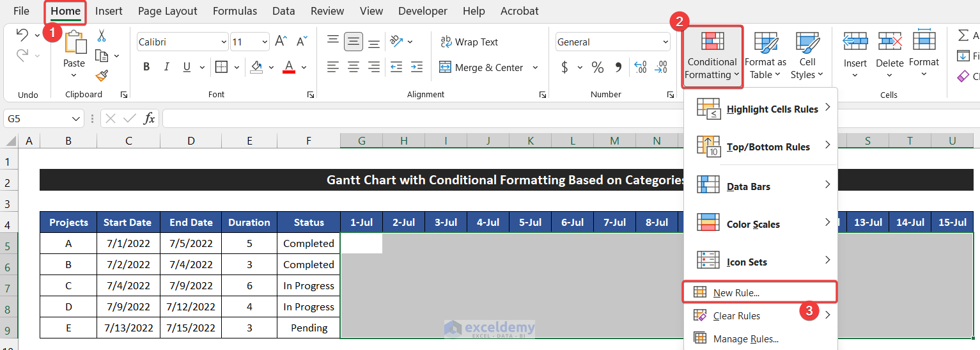Set Middle Align for cell text

pos(354,42)
